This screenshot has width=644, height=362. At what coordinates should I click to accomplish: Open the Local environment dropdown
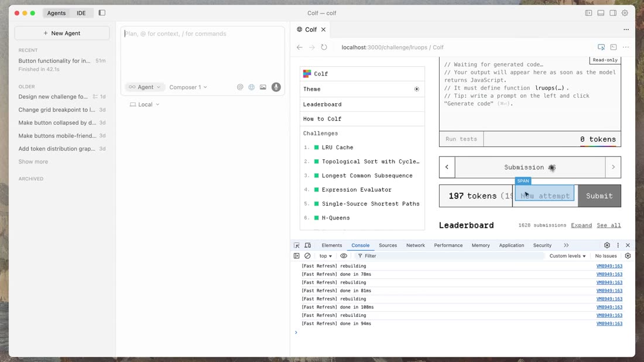click(x=145, y=104)
